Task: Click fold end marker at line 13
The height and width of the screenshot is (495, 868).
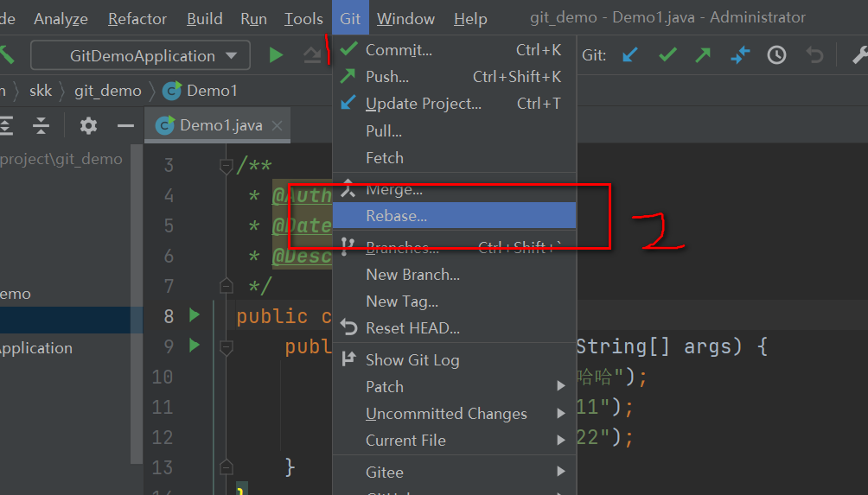Action: tap(226, 467)
